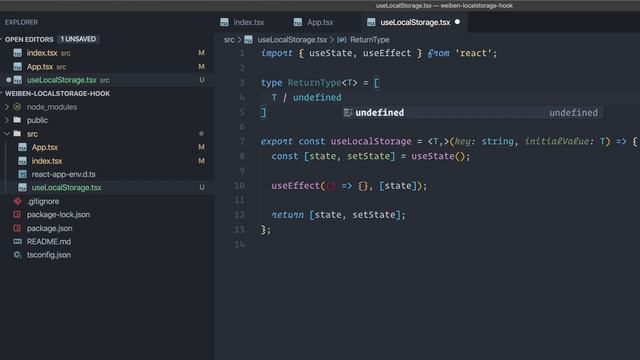Select useLocalStorage.tsx in Open Editors list

tap(61, 80)
